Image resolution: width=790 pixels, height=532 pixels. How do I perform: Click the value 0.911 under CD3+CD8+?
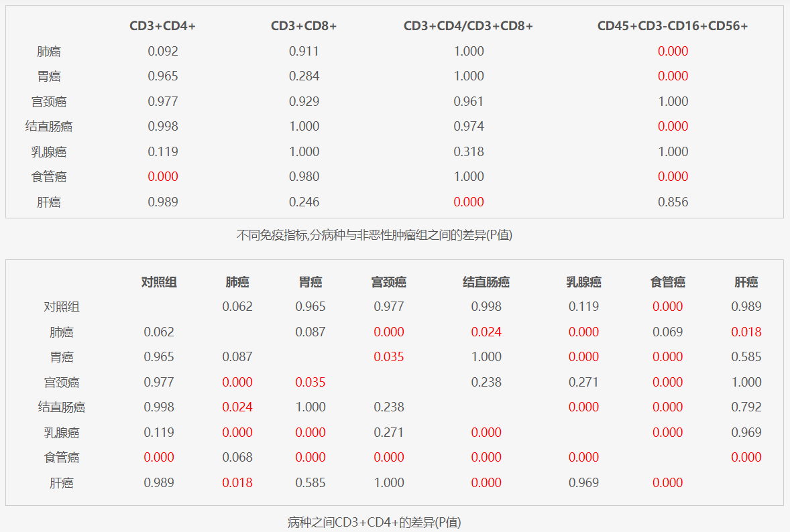tap(304, 52)
